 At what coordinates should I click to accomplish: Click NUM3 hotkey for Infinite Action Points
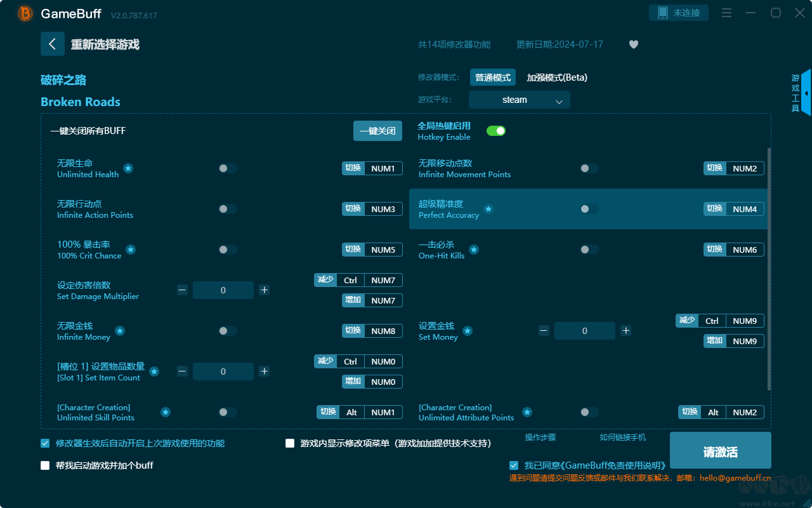pyautogui.click(x=383, y=209)
